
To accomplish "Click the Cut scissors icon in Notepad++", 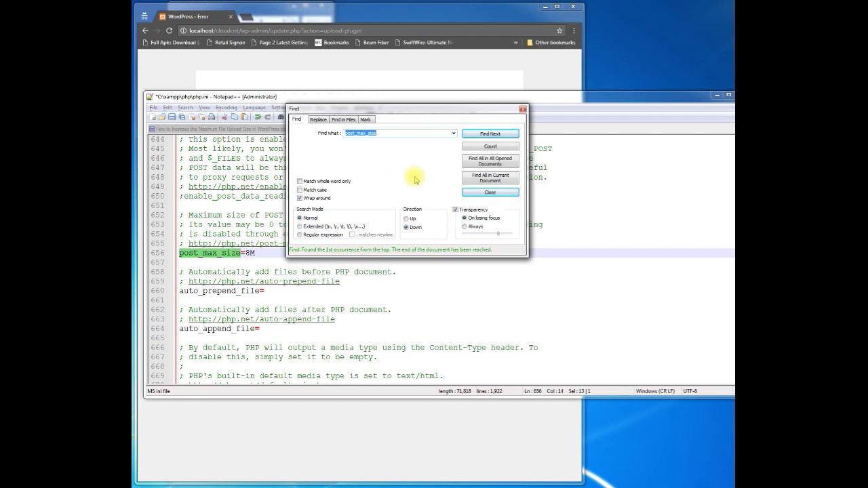I will (224, 117).
